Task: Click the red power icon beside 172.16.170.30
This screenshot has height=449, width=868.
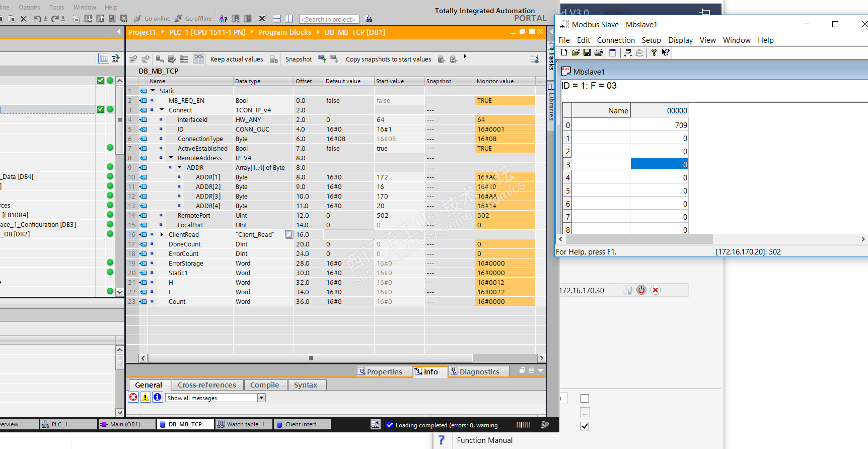Action: coord(641,290)
